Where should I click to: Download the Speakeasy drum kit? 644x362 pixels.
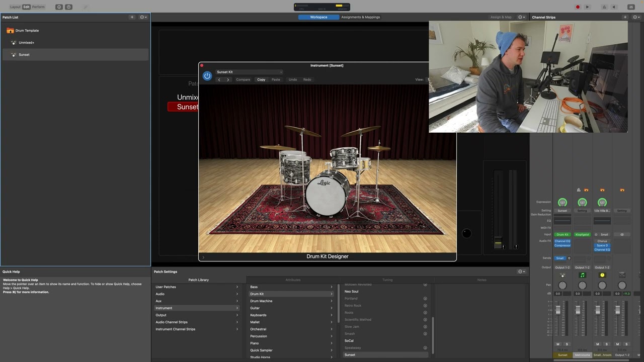click(x=425, y=348)
